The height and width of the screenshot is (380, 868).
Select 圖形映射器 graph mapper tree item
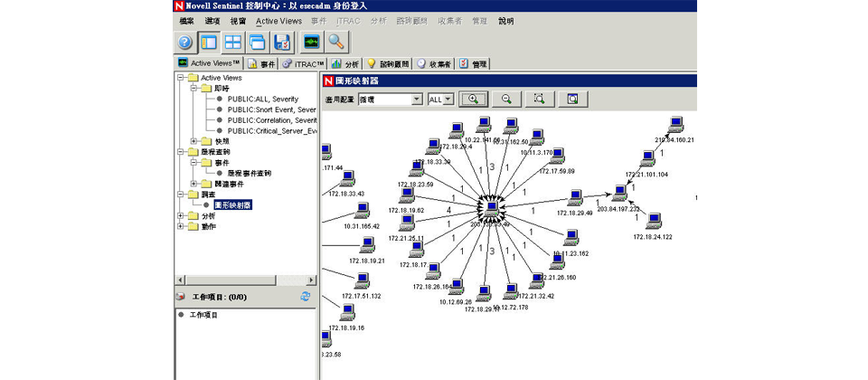[x=233, y=205]
